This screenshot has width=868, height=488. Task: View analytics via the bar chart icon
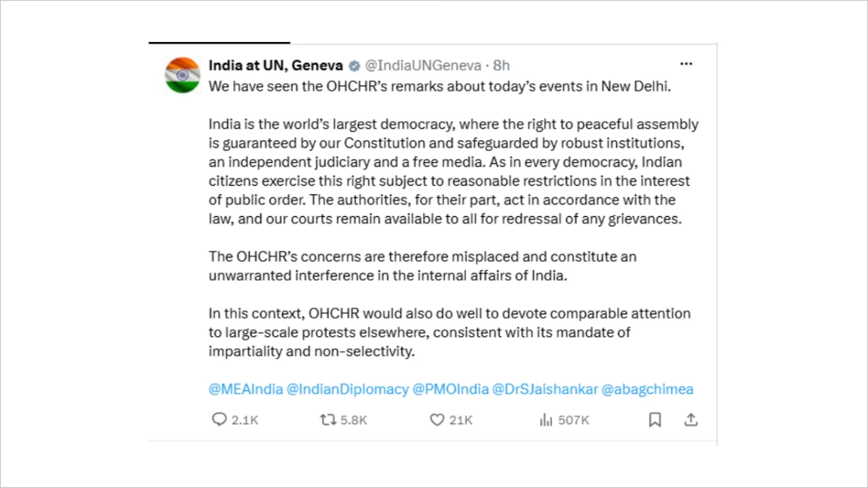pos(546,420)
